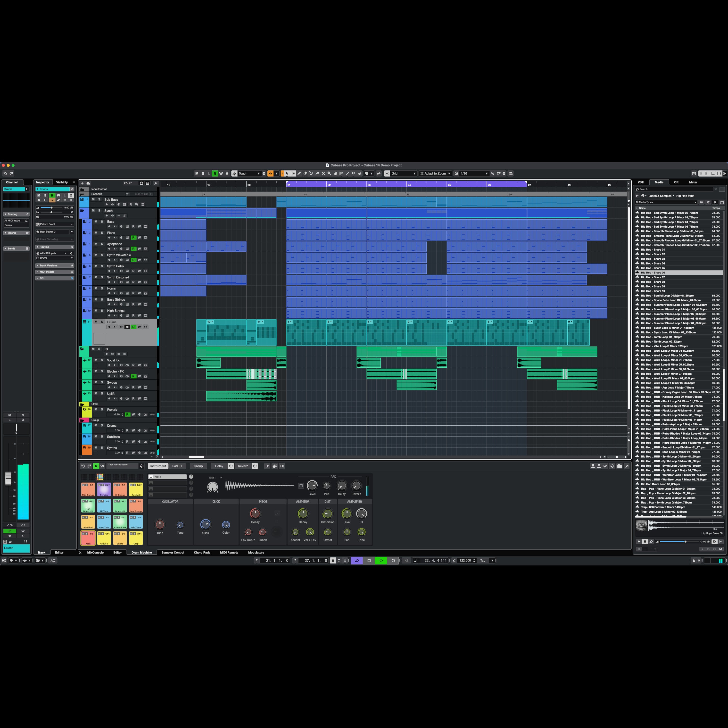Click the Kick pad C1 in drum grid
Viewport: 728px width, 728px height.
pos(88,538)
